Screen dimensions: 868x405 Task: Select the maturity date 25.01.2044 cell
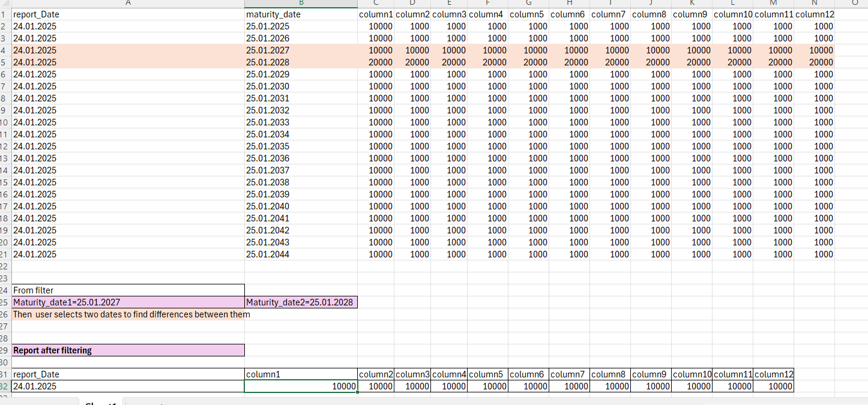point(268,254)
